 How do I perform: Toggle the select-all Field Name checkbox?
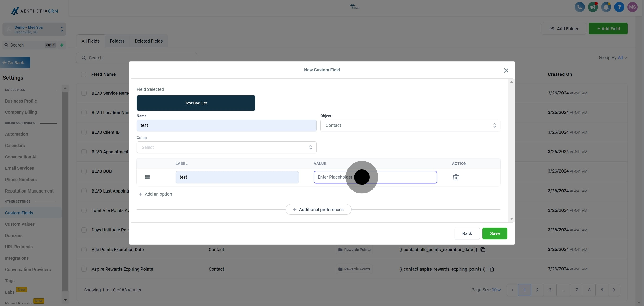(x=84, y=74)
